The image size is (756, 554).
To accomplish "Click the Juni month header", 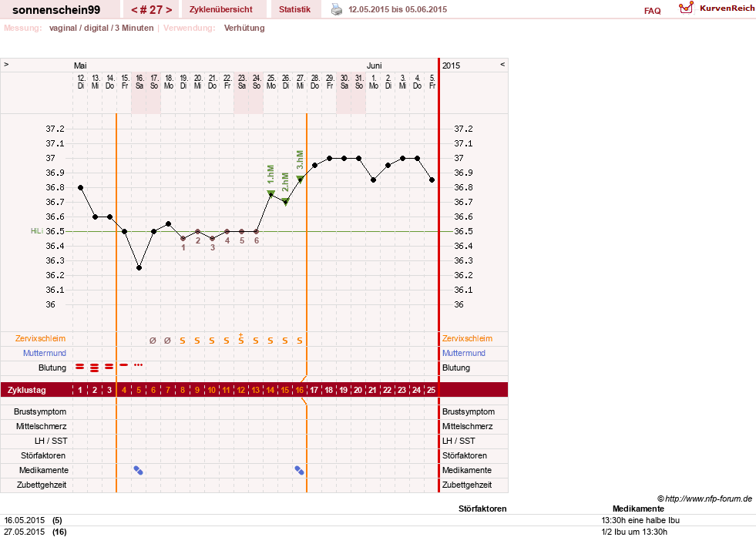I will coord(374,65).
